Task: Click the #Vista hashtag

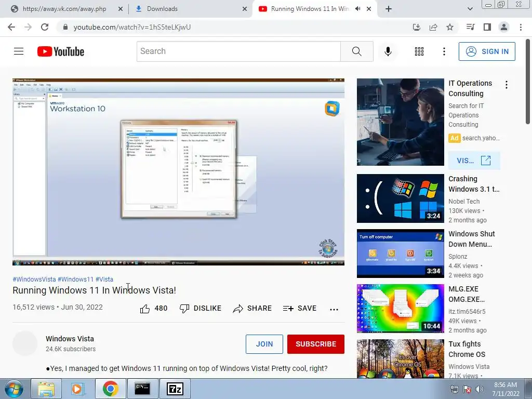Action: point(104,279)
